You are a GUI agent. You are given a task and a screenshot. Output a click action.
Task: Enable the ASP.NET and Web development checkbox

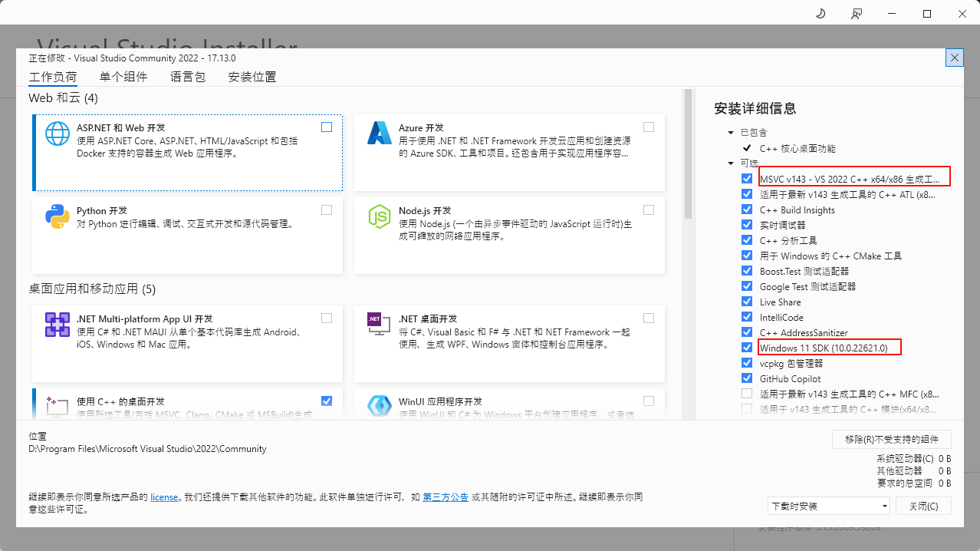[327, 127]
